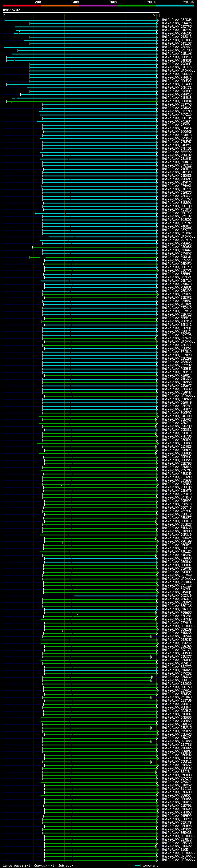Click the UniRef100_C1E106 hit name
Screen dimensions: 197x868
[177, 54]
